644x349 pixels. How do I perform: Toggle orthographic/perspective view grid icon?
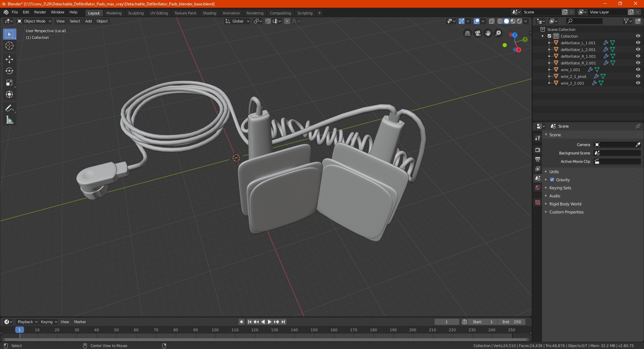click(468, 33)
